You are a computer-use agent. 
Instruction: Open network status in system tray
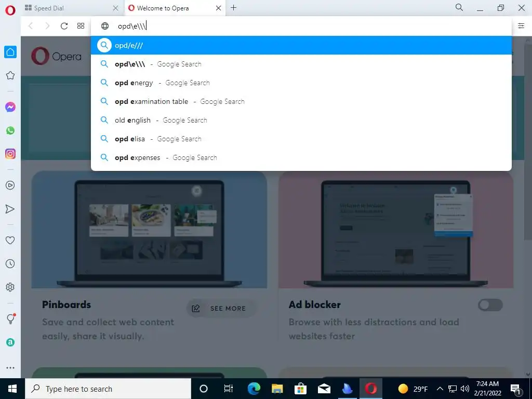pyautogui.click(x=453, y=389)
